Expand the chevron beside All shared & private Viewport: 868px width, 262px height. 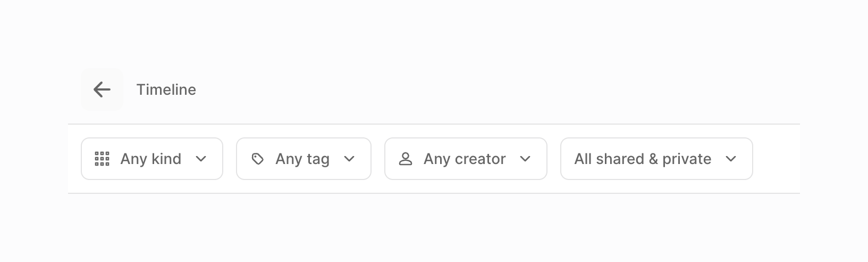(731, 159)
